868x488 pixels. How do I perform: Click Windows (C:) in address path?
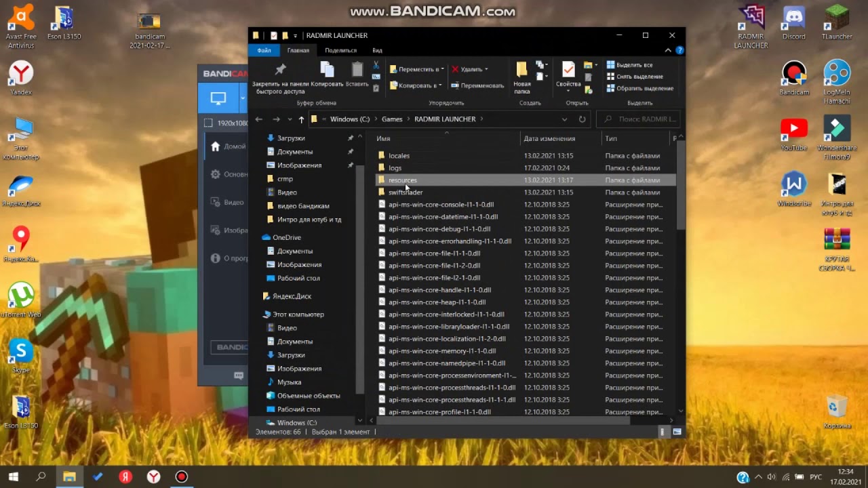click(350, 119)
